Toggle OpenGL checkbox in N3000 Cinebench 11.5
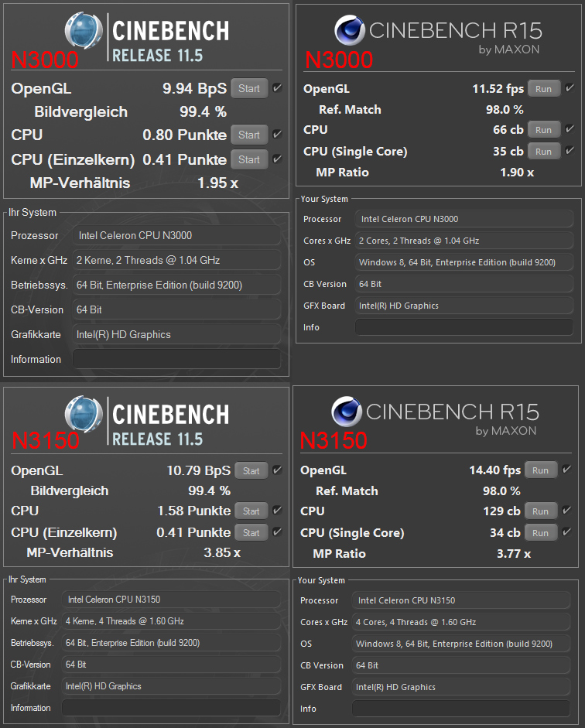 tap(277, 87)
